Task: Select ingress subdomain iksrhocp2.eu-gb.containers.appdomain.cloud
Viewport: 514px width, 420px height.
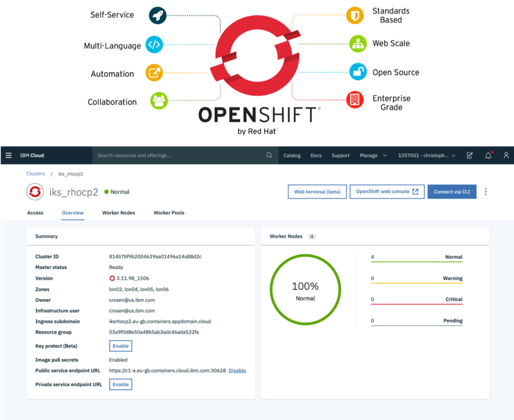Action: point(160,321)
